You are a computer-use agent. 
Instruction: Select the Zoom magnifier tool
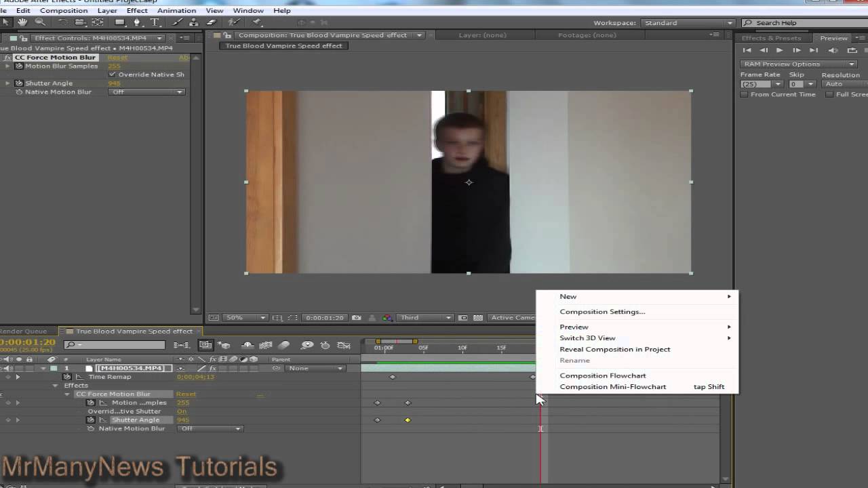tap(39, 22)
